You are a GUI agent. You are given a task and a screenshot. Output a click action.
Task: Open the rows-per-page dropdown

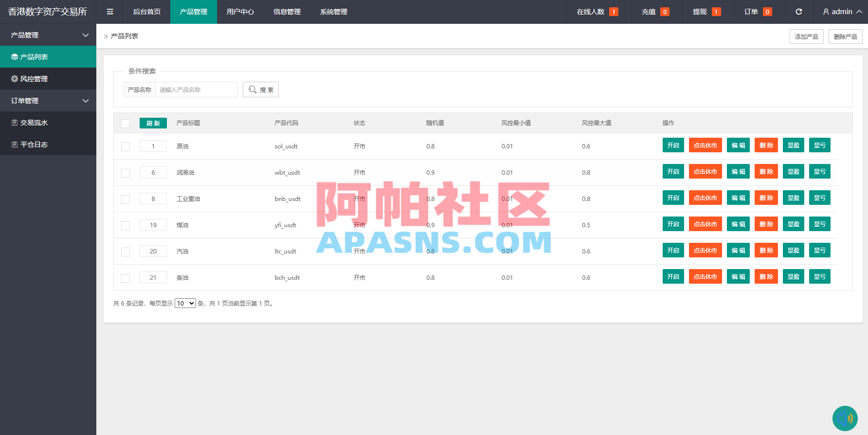pos(185,303)
